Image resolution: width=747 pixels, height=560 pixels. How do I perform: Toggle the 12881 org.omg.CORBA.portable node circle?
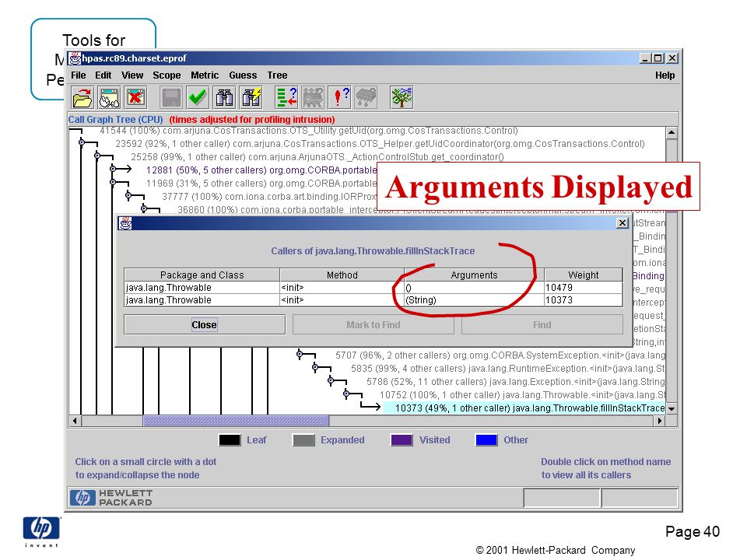pyautogui.click(x=113, y=169)
